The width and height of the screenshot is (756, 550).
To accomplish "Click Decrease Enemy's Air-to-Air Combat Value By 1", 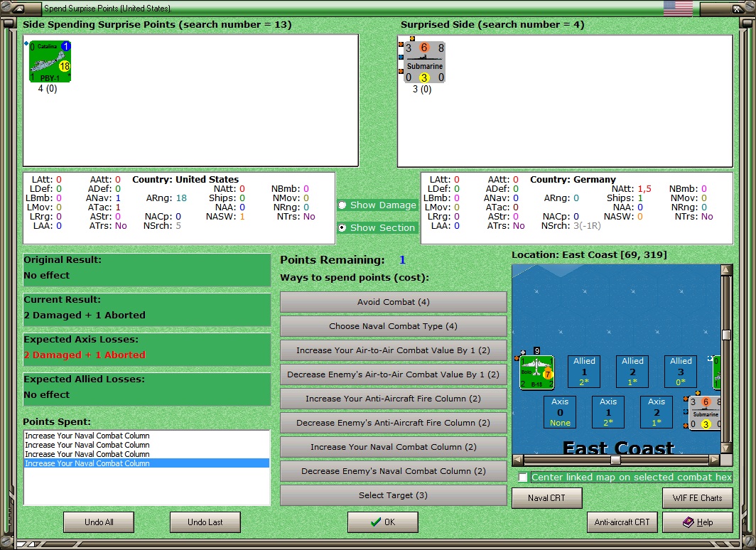I will pyautogui.click(x=394, y=374).
